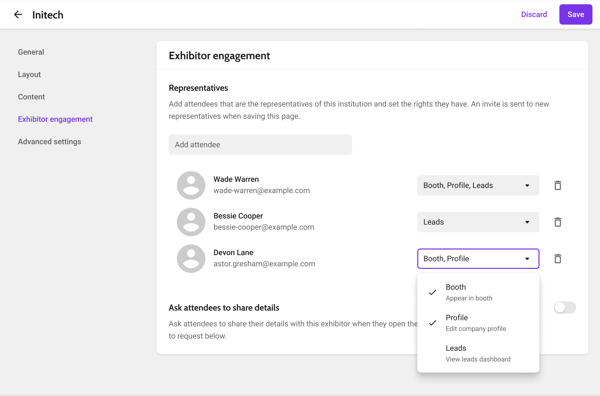Switch to the Layout section
Screen dimensions: 600x396
point(29,75)
